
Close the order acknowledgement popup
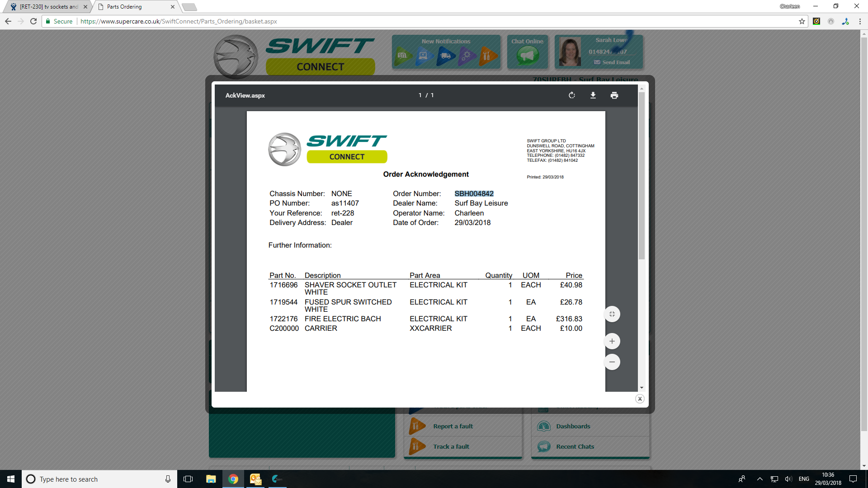(640, 399)
